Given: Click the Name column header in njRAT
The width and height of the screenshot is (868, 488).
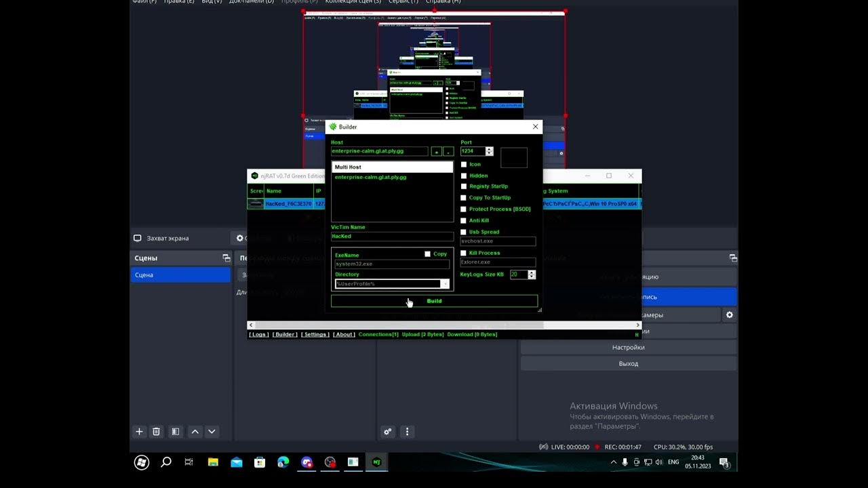Looking at the screenshot, I should (x=288, y=191).
